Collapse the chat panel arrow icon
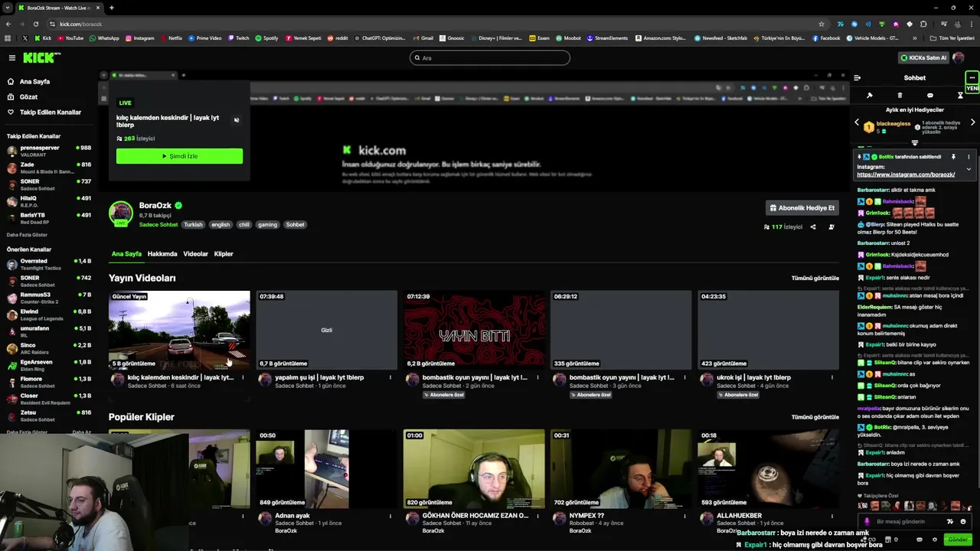 pos(857,77)
